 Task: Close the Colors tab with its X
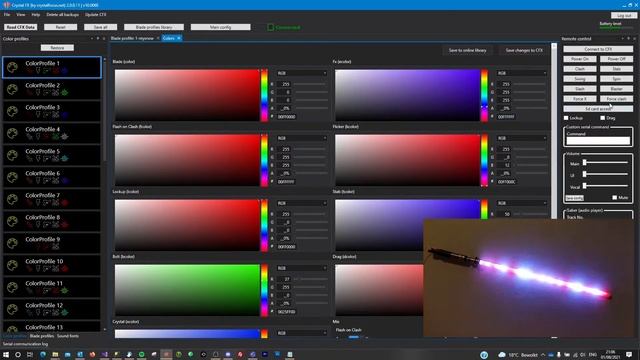pos(179,38)
